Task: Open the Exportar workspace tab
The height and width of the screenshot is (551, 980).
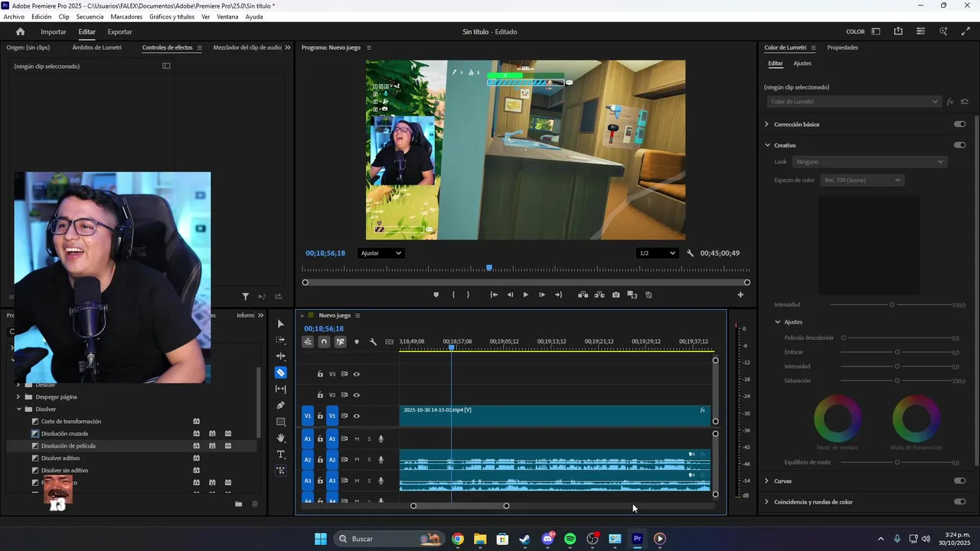Action: tap(119, 32)
